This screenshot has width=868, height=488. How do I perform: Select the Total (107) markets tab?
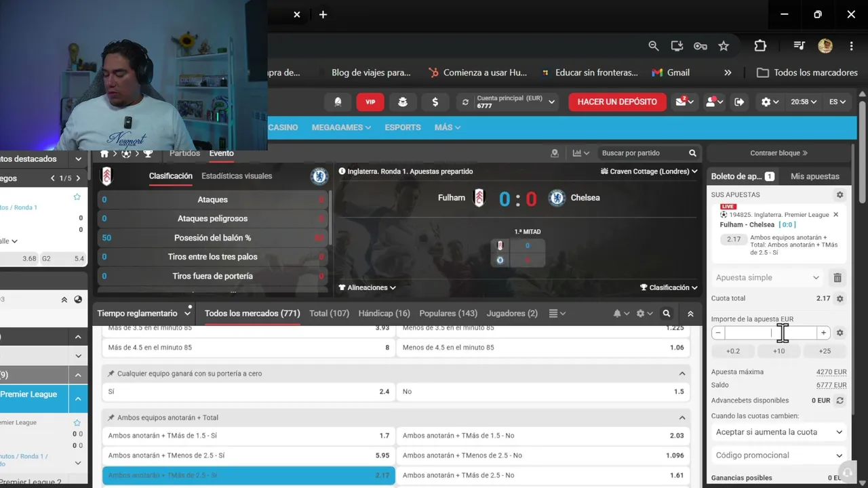point(329,313)
